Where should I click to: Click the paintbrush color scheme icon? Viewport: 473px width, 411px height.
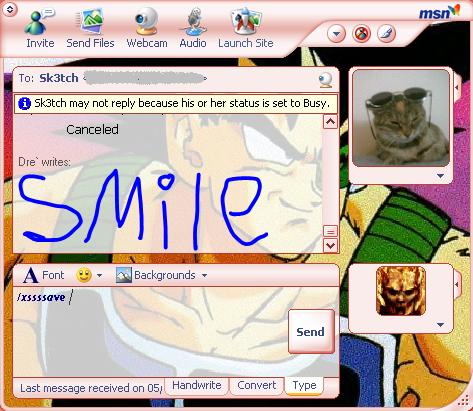pyautogui.click(x=386, y=34)
